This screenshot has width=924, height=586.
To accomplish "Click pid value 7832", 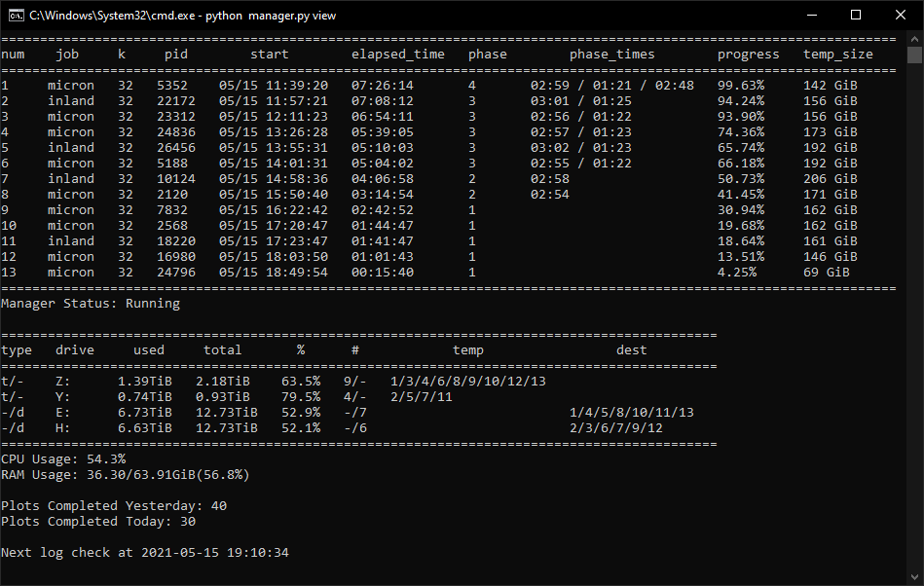I will click(172, 210).
